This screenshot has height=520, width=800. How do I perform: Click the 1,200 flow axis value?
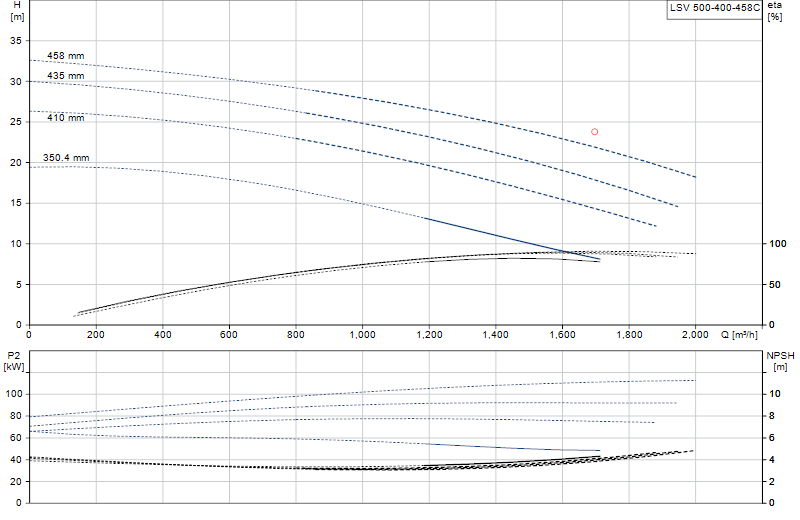(429, 335)
